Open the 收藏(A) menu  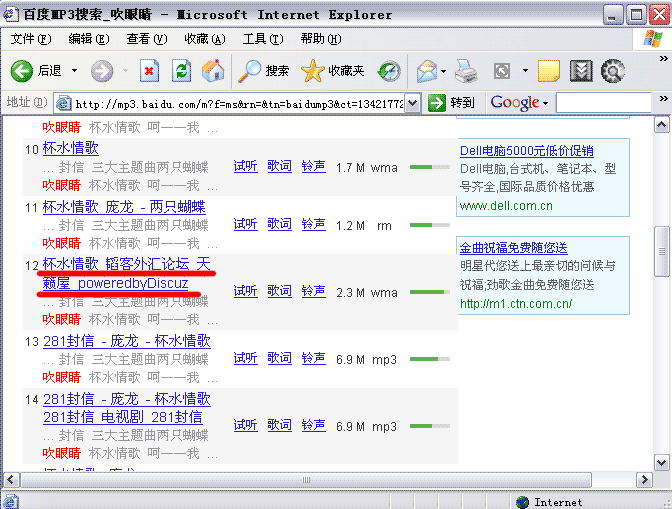205,39
